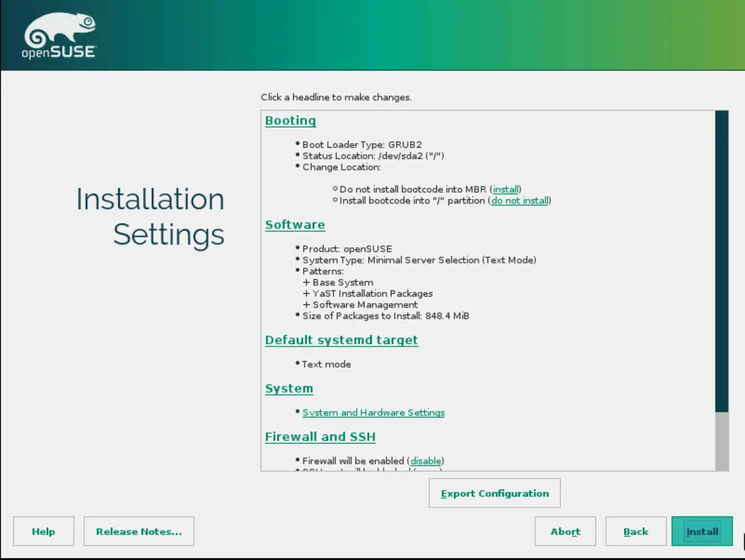Click 'Click a headline to make changes.' instruction

[336, 98]
